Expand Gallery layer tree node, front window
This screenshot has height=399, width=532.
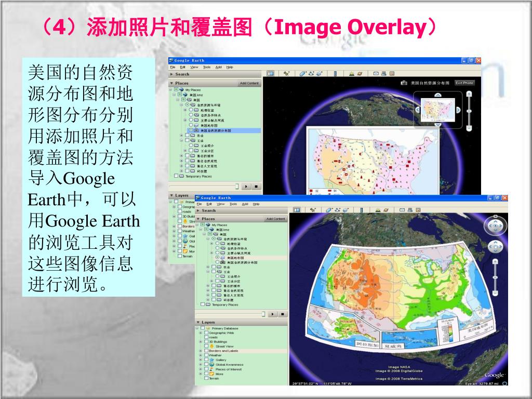pyautogui.click(x=201, y=360)
